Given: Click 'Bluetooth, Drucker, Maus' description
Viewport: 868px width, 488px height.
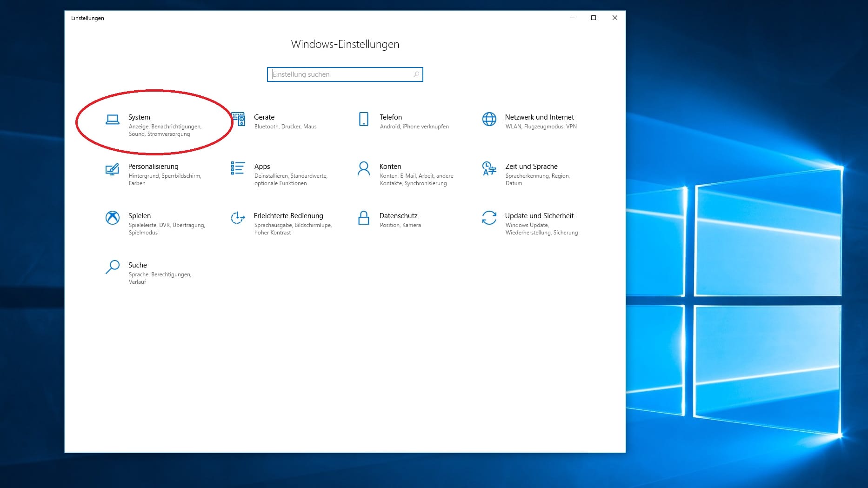Looking at the screenshot, I should coord(286,127).
